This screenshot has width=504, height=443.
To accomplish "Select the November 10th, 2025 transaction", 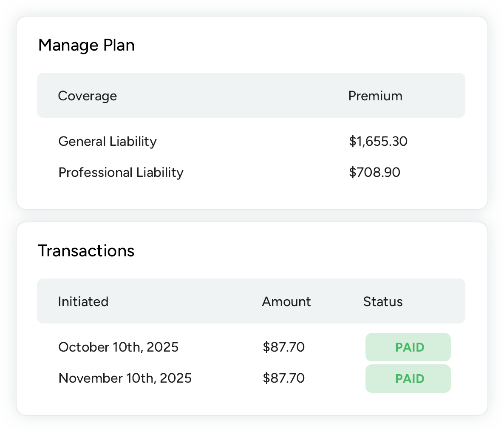I will pyautogui.click(x=125, y=378).
